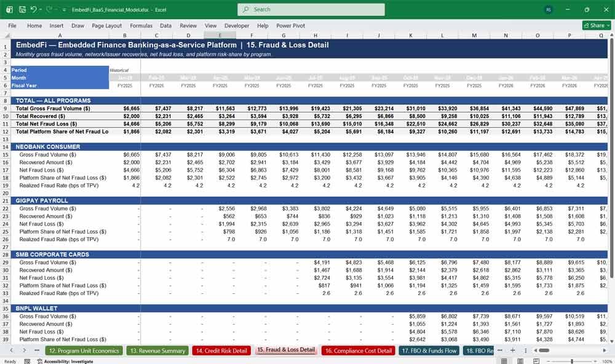Open the Undo history dropdown arrow
This screenshot has height=364, width=615.
tap(40, 9)
